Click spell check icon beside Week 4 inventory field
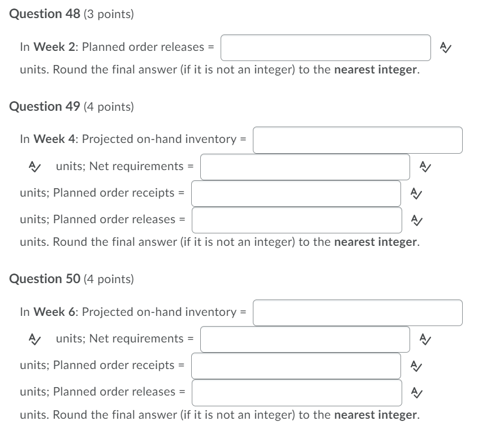The image size is (504, 434). pyautogui.click(x=34, y=167)
